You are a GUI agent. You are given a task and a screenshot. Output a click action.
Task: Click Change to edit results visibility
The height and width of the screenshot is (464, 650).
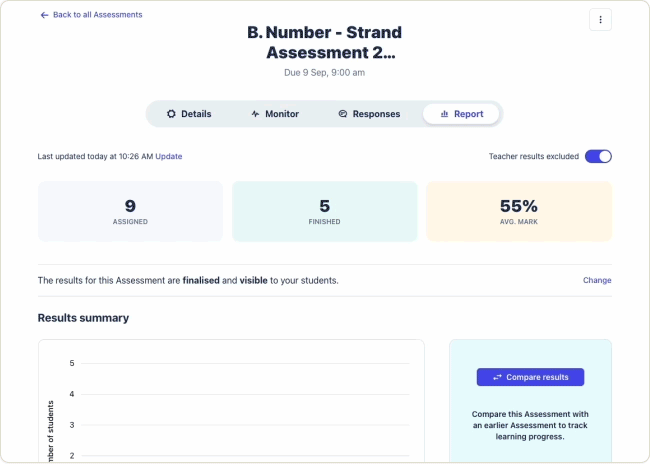pyautogui.click(x=597, y=280)
